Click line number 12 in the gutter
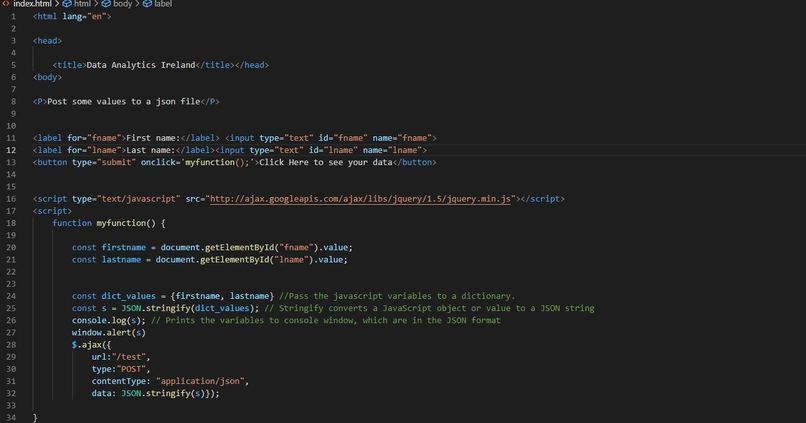The image size is (806, 423). coord(11,150)
